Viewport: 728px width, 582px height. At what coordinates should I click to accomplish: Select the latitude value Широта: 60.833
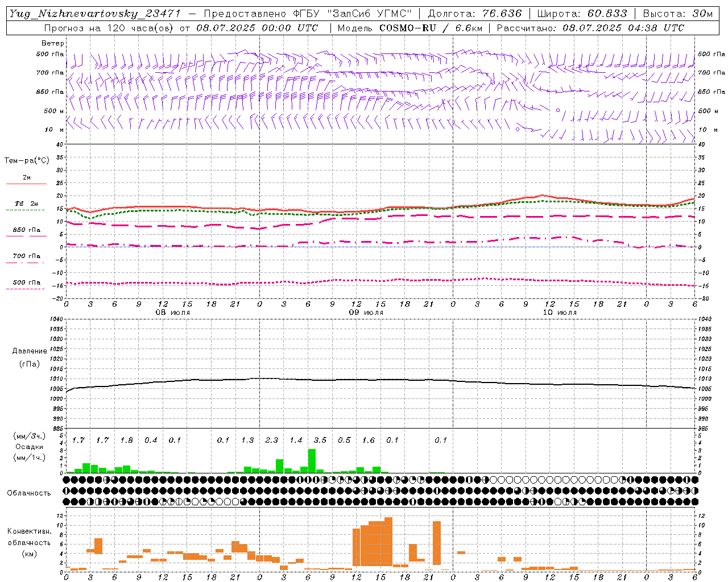582,14
